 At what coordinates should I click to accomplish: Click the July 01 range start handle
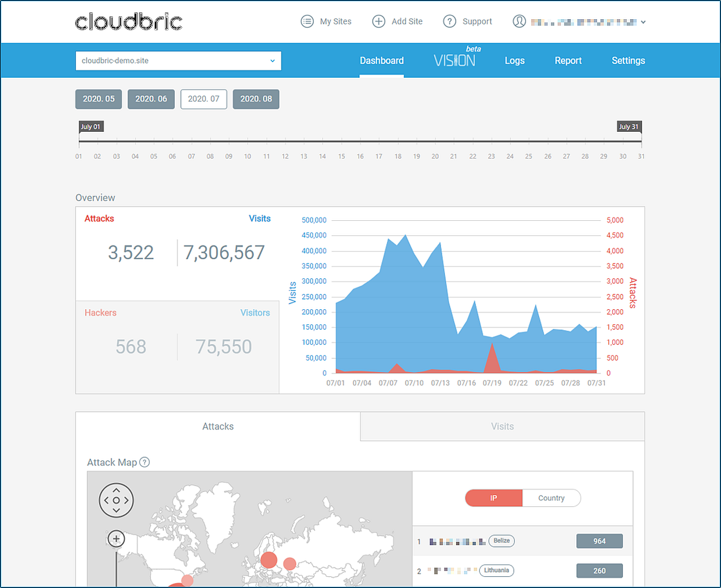(91, 127)
